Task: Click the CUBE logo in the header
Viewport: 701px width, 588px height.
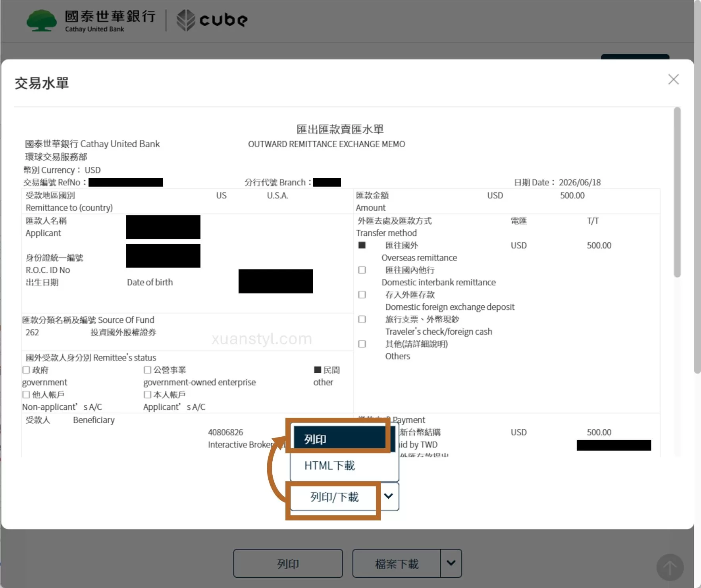Action: pos(212,20)
